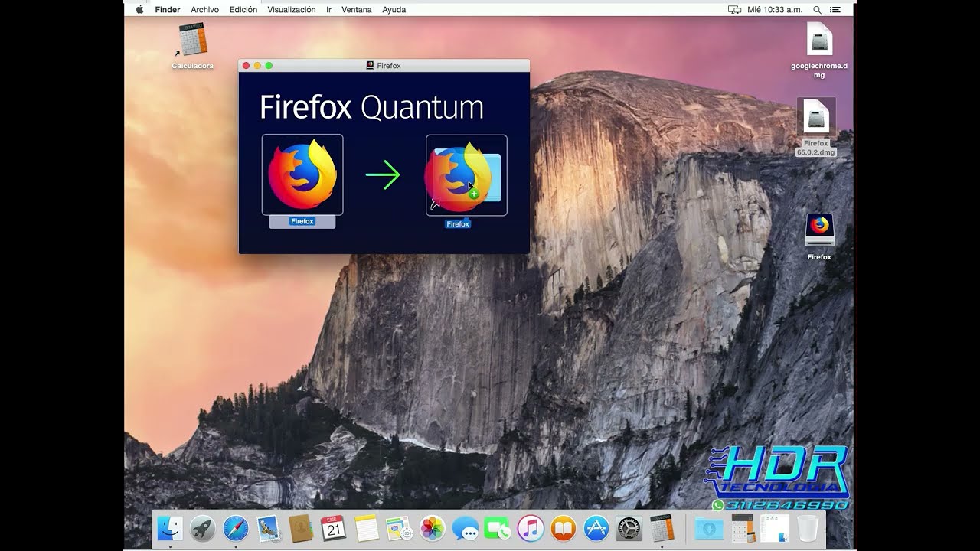Image resolution: width=980 pixels, height=551 pixels.
Task: Open Launchpad from the Dock
Action: point(203,528)
